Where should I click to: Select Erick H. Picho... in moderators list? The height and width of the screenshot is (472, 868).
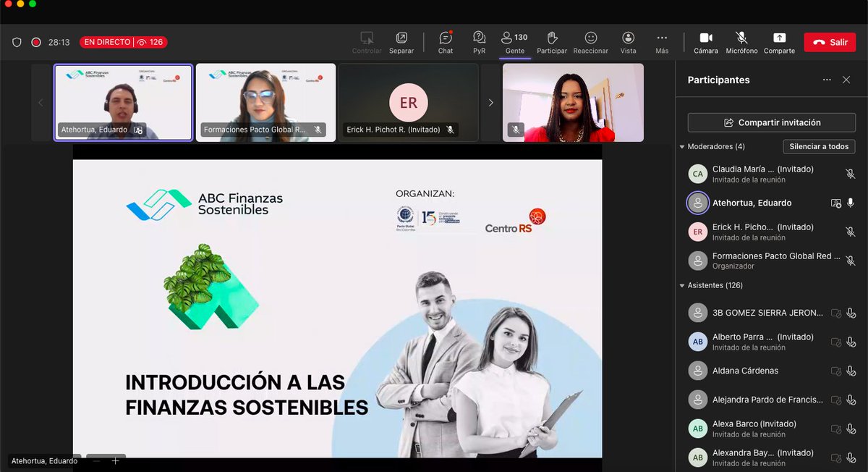pos(771,232)
